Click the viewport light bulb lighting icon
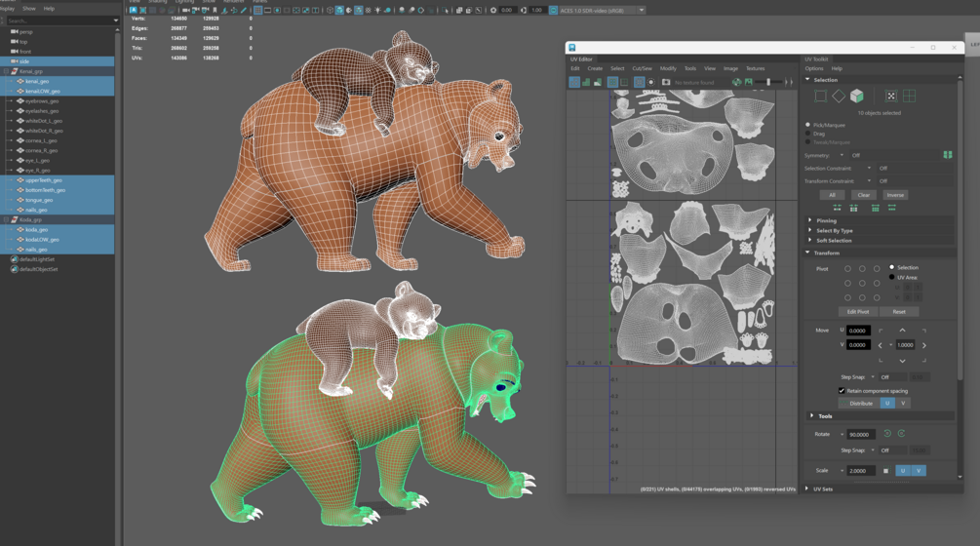 click(377, 10)
